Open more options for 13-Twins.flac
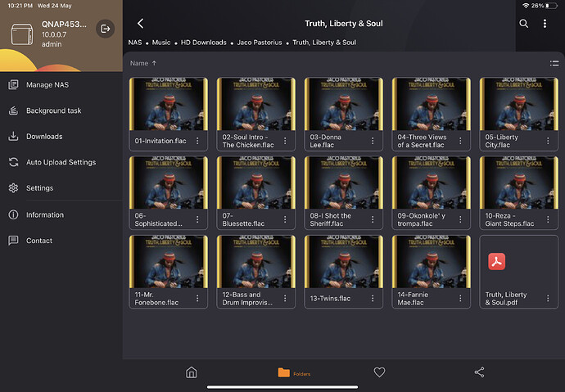The width and height of the screenshot is (565, 392). coord(373,298)
